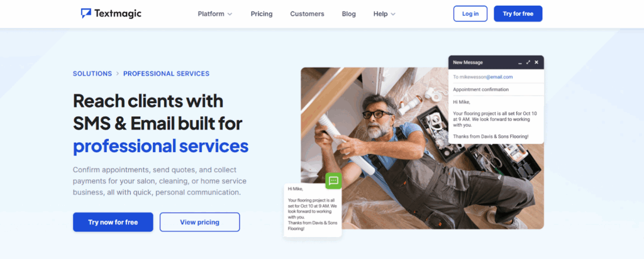
Task: Close the New Message mockup window
Action: coord(536,62)
